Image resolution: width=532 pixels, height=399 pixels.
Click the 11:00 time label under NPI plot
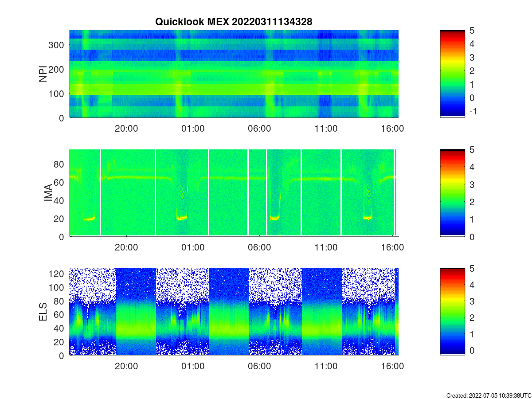click(x=326, y=129)
